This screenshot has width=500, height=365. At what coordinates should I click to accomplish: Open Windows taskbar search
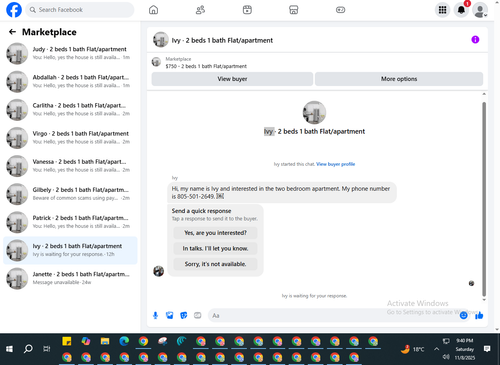tap(28, 349)
